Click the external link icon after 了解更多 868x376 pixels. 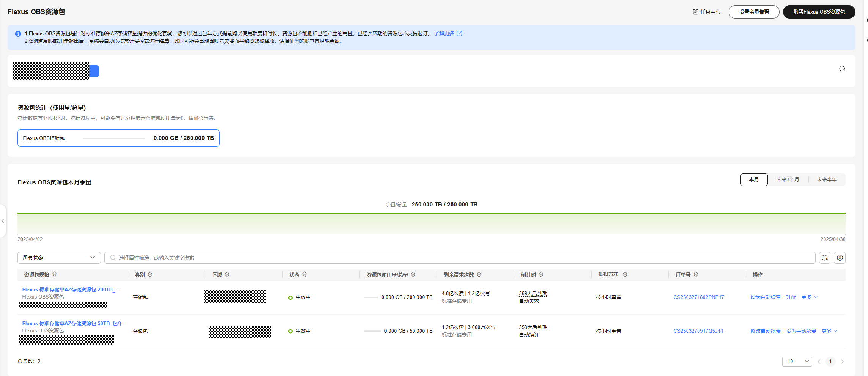point(459,33)
